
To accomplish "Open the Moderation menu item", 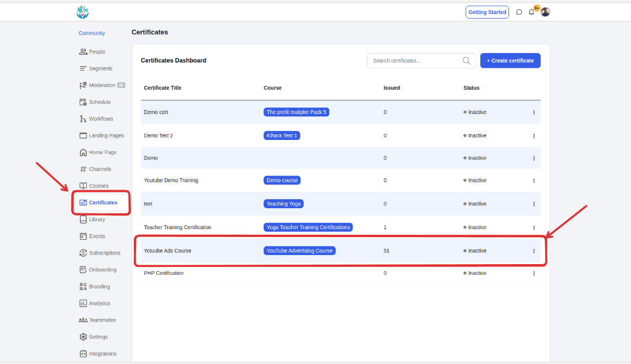I will tap(102, 85).
